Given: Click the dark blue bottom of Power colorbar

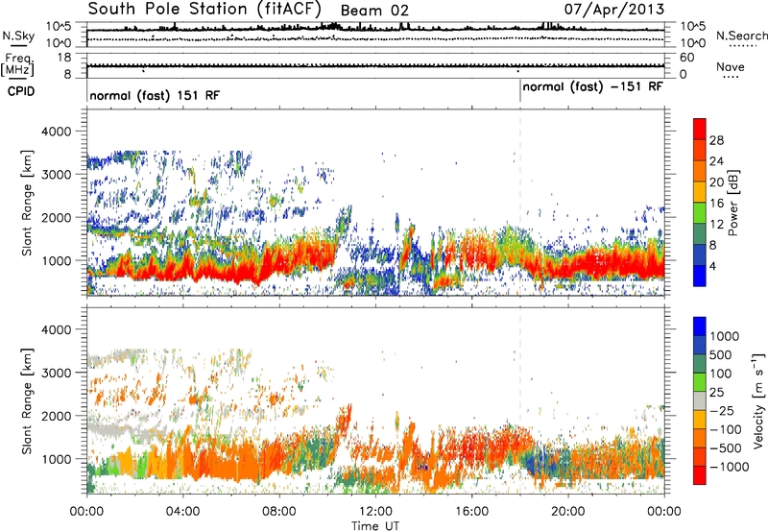Looking at the screenshot, I should pos(700,276).
